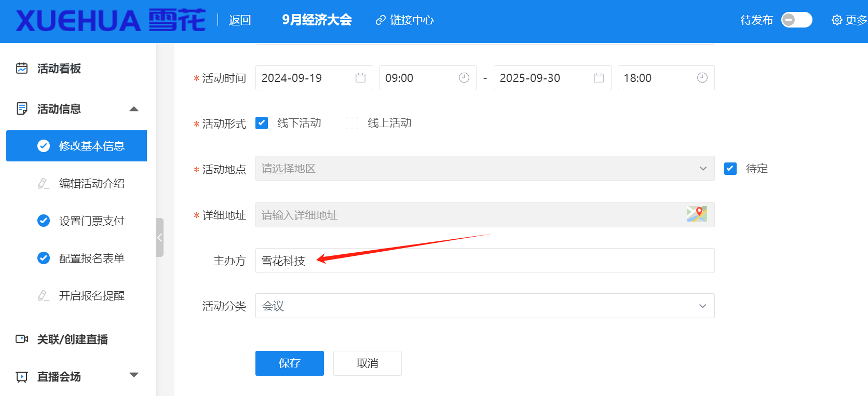Click the pencil icon beside 编辑活动介绍
This screenshot has height=396, width=868.
click(x=44, y=183)
